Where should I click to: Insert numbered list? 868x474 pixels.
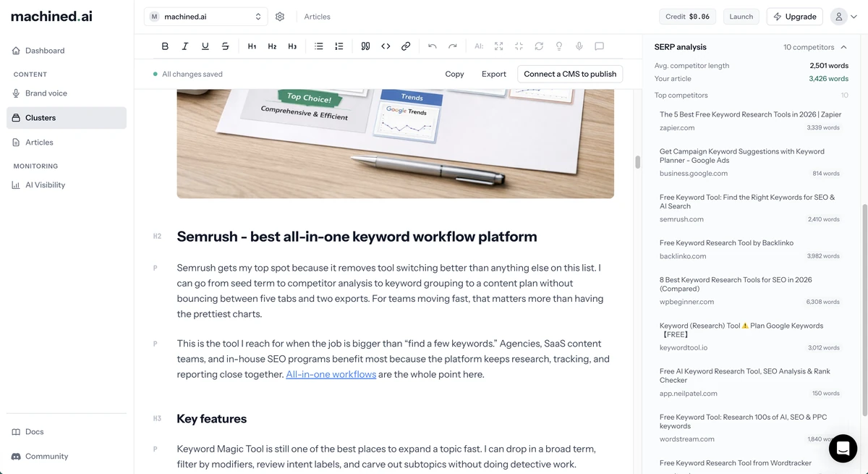point(339,46)
